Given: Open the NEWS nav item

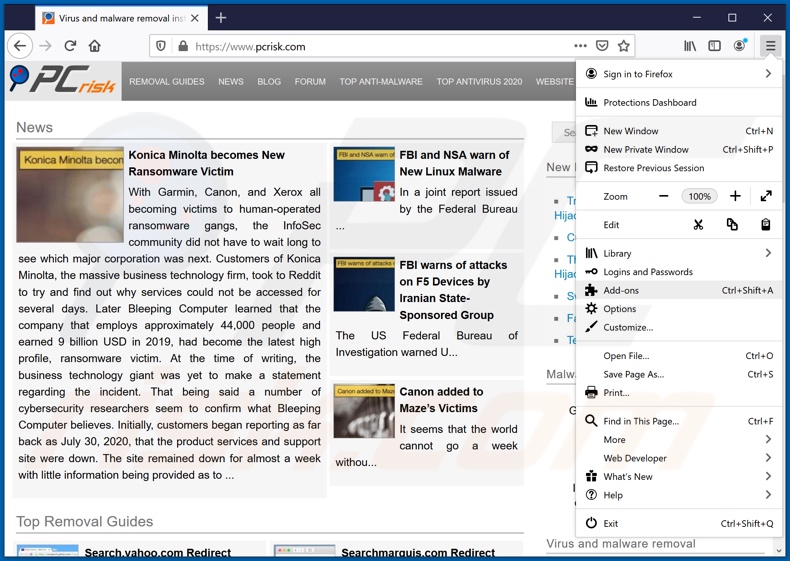Looking at the screenshot, I should (x=231, y=82).
